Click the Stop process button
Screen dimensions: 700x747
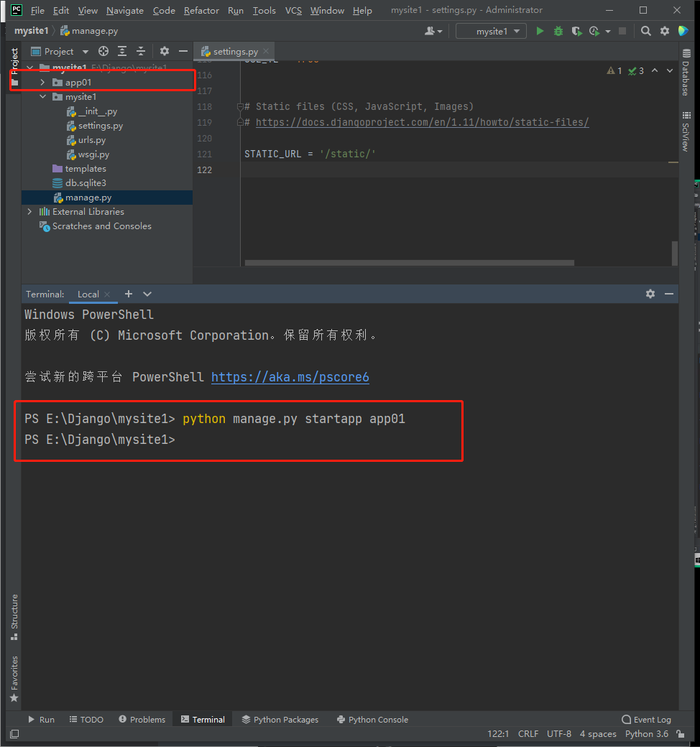pyautogui.click(x=622, y=31)
